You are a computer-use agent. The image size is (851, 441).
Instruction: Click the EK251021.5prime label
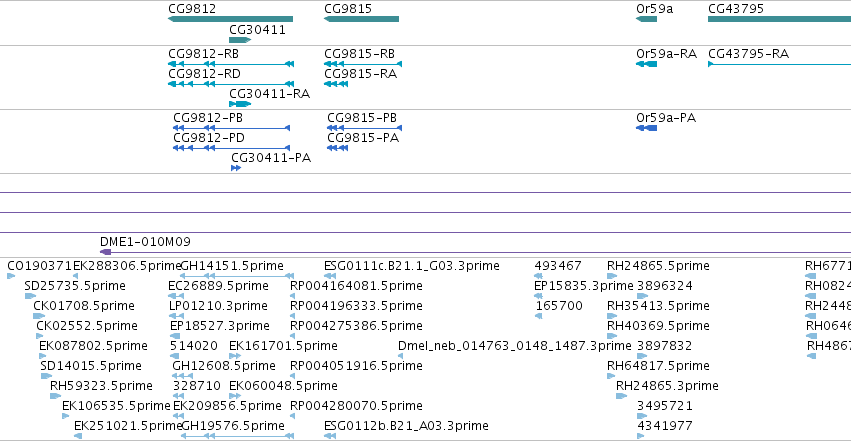pos(128,426)
